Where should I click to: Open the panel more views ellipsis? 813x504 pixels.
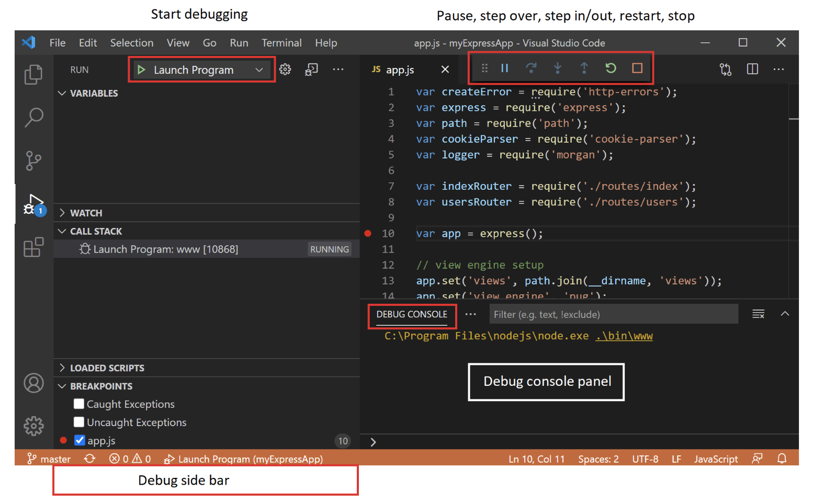pyautogui.click(x=470, y=314)
